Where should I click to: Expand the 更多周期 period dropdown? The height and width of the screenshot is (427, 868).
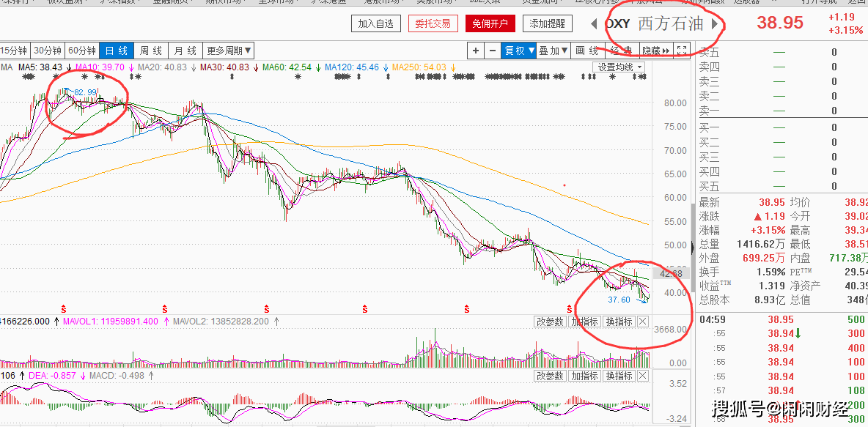[229, 51]
